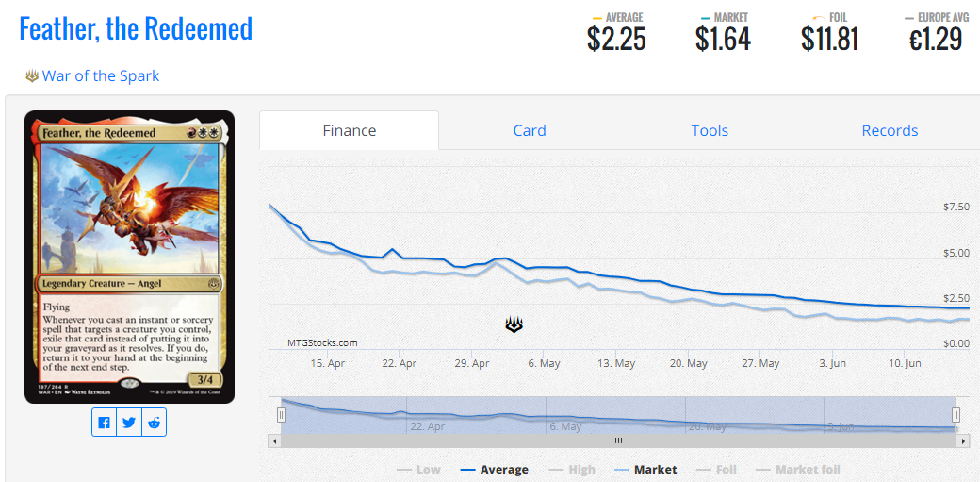Screen dimensions: 980x482
Task: Share card on Twitter
Action: coord(129,423)
